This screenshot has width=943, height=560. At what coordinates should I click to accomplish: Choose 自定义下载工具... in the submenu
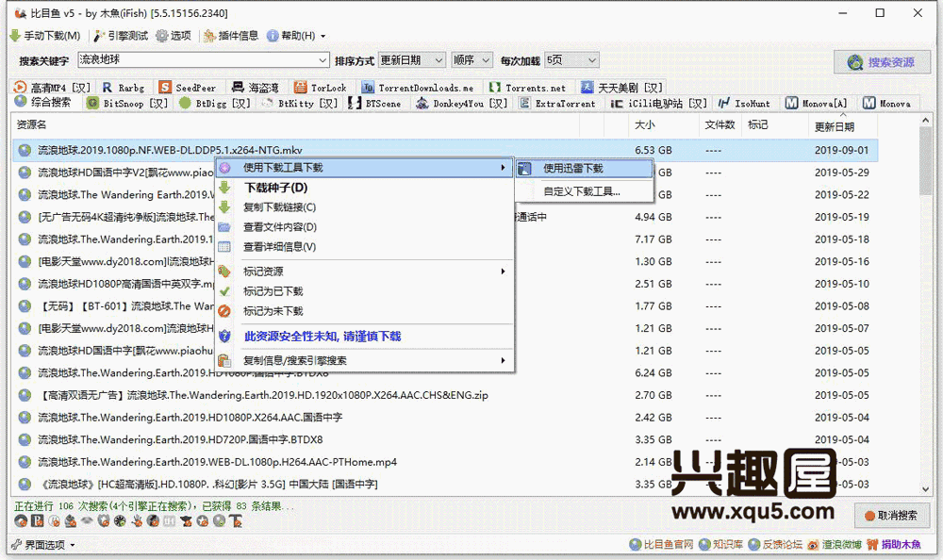click(584, 191)
